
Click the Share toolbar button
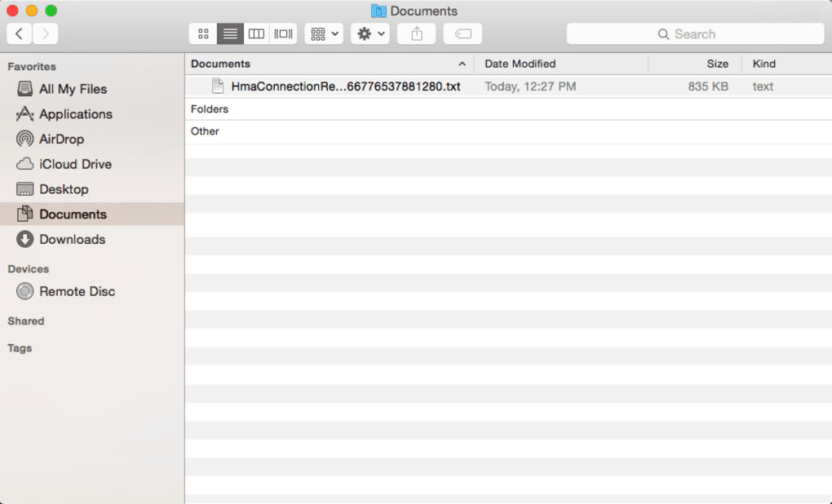click(x=417, y=34)
